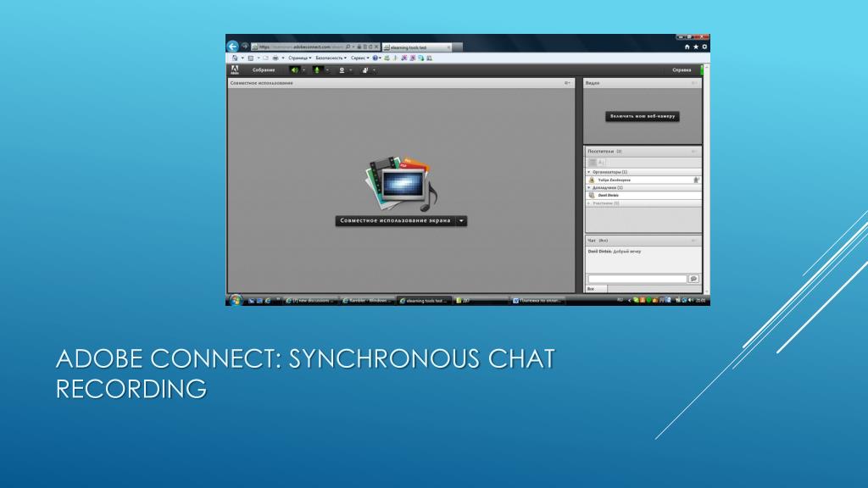868x488 pixels.
Task: Click the browser Forward arrow button
Action: (245, 46)
